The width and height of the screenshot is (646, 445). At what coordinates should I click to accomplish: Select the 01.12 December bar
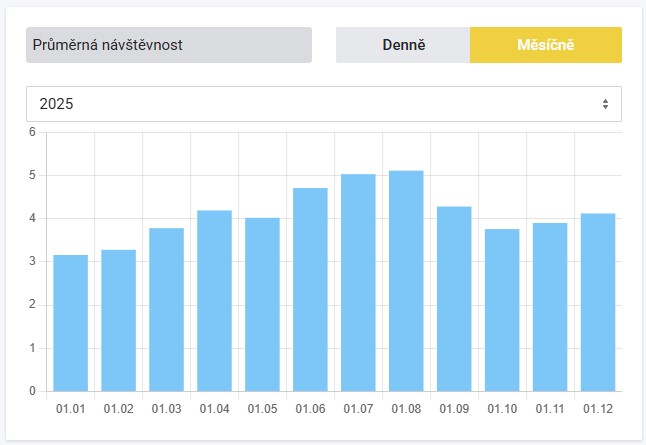(598, 302)
